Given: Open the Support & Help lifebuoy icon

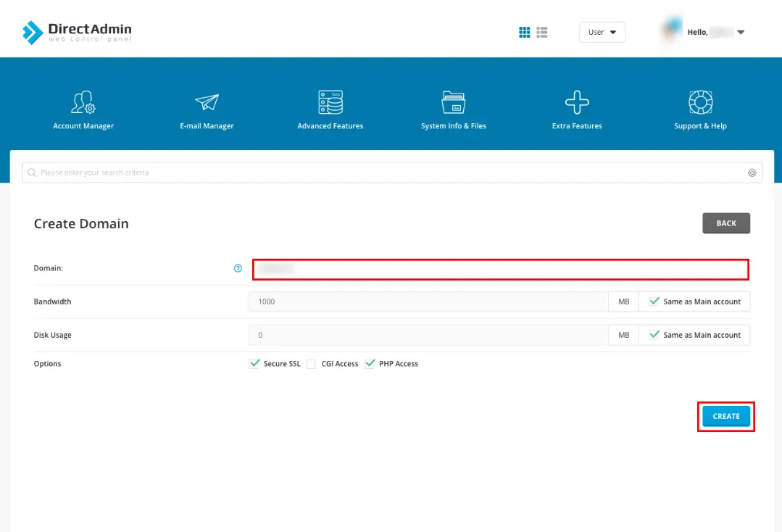Looking at the screenshot, I should pyautogui.click(x=700, y=103).
